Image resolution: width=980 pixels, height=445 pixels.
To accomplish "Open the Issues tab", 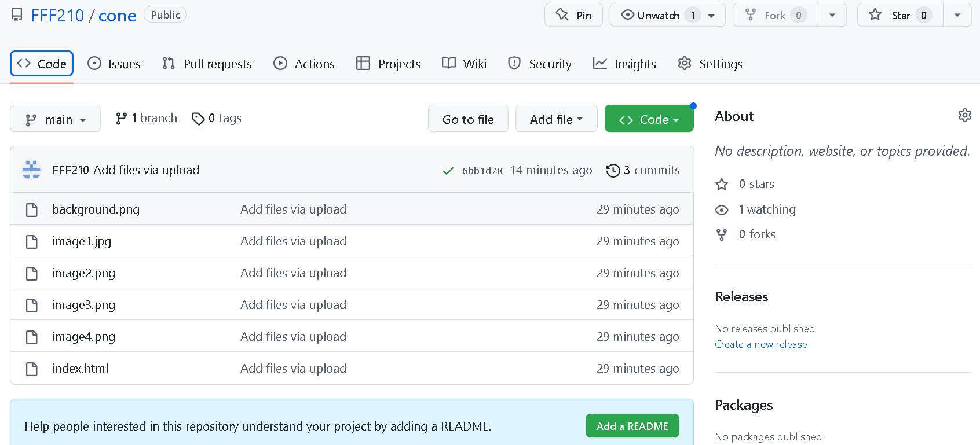I will 114,64.
